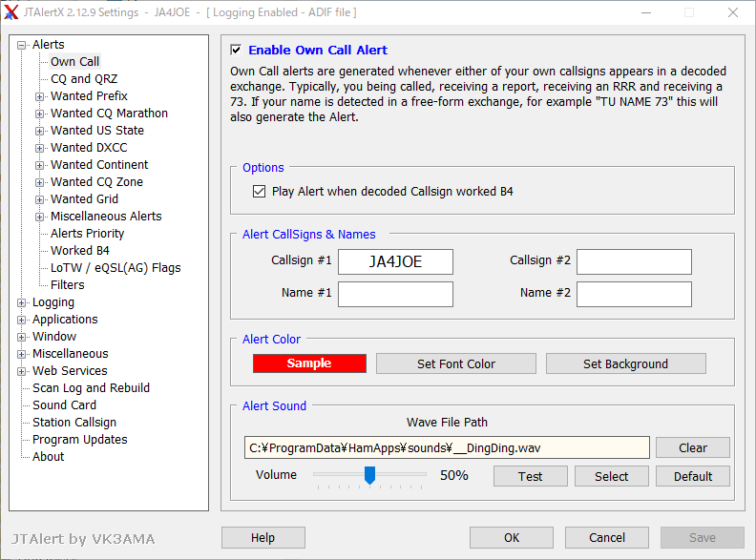The height and width of the screenshot is (560, 756).
Task: Toggle Enable Own Call Alert checkbox
Action: (236, 50)
